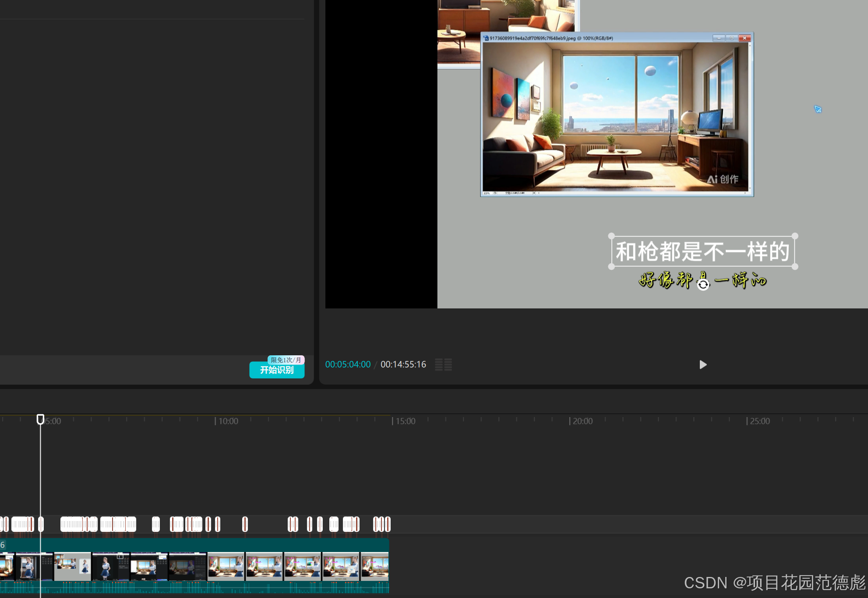
Task: Click the 20:00 mark on timeline ruler
Action: [582, 421]
